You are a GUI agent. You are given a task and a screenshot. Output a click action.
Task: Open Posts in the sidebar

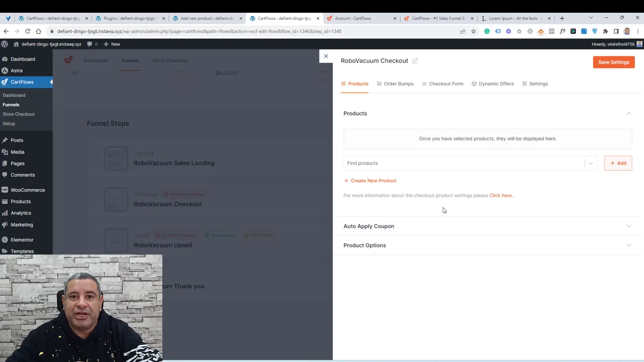click(17, 140)
